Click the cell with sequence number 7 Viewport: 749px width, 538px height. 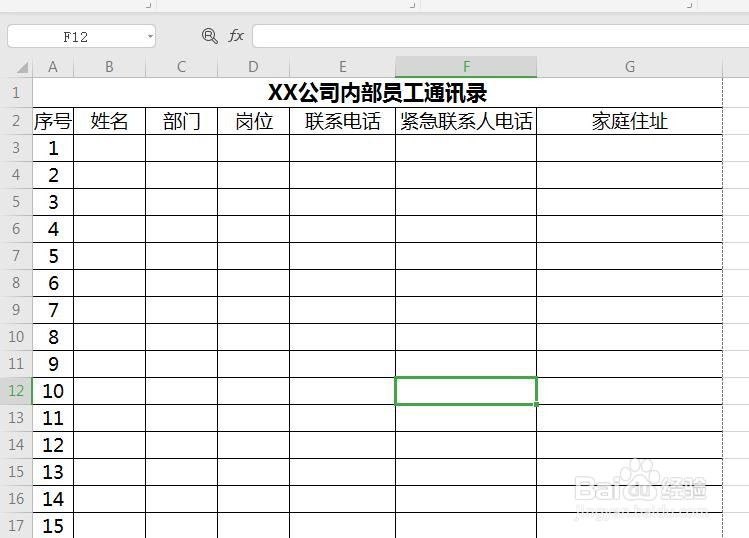53,310
